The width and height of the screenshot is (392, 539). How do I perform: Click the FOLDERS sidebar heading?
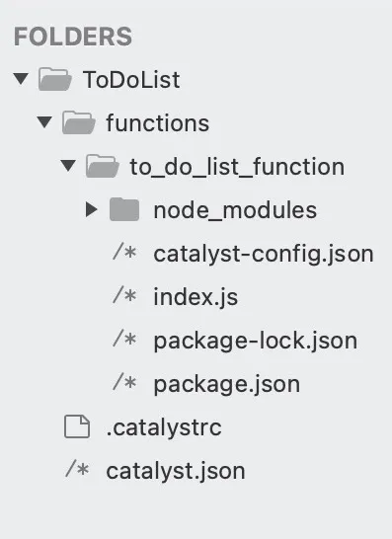point(73,37)
